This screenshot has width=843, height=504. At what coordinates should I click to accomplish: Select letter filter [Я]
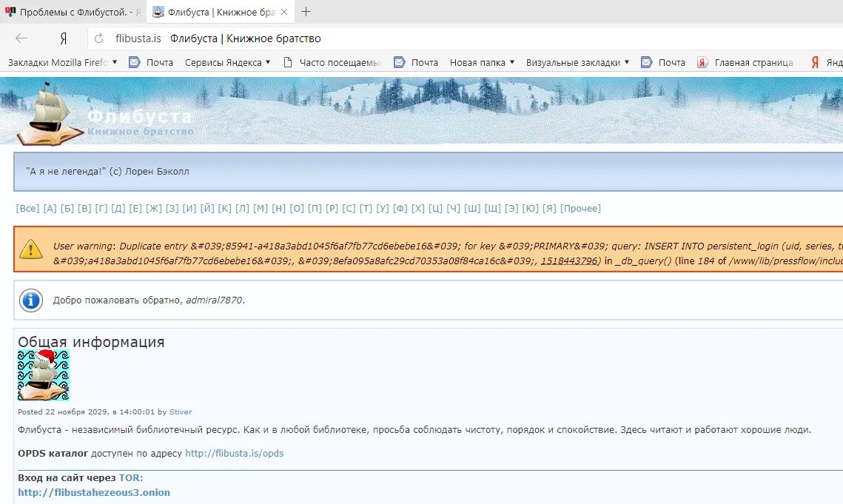pos(549,208)
